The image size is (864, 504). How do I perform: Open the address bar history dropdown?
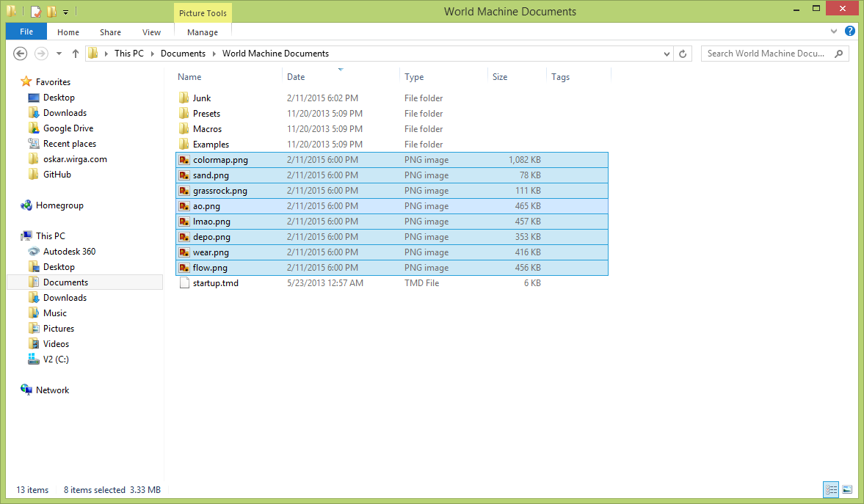[x=667, y=54]
